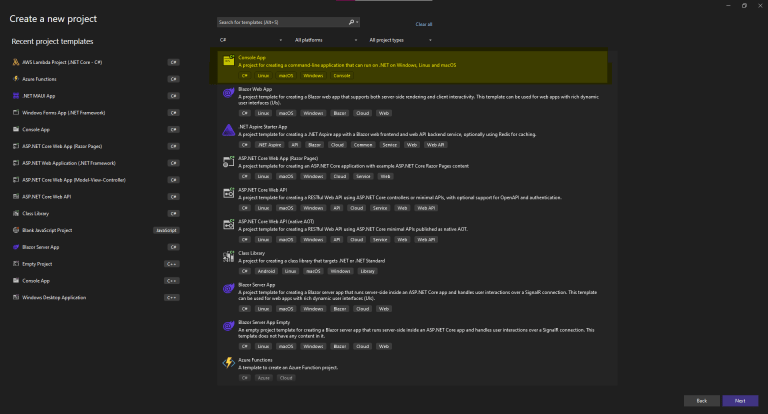768x414 pixels.
Task: Click the ASP.NET Core Web API (native AOT) icon
Action: tap(229, 224)
